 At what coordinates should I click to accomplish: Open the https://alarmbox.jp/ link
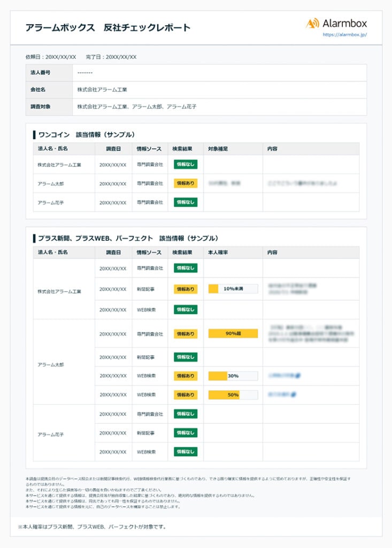point(344,35)
